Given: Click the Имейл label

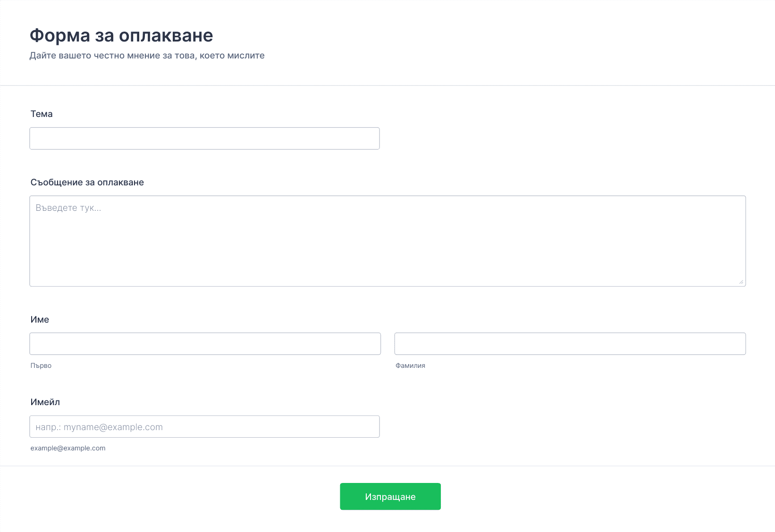Looking at the screenshot, I should click(45, 402).
